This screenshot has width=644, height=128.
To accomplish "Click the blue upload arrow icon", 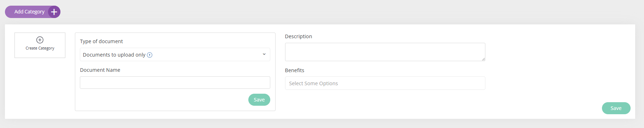I will [x=150, y=55].
